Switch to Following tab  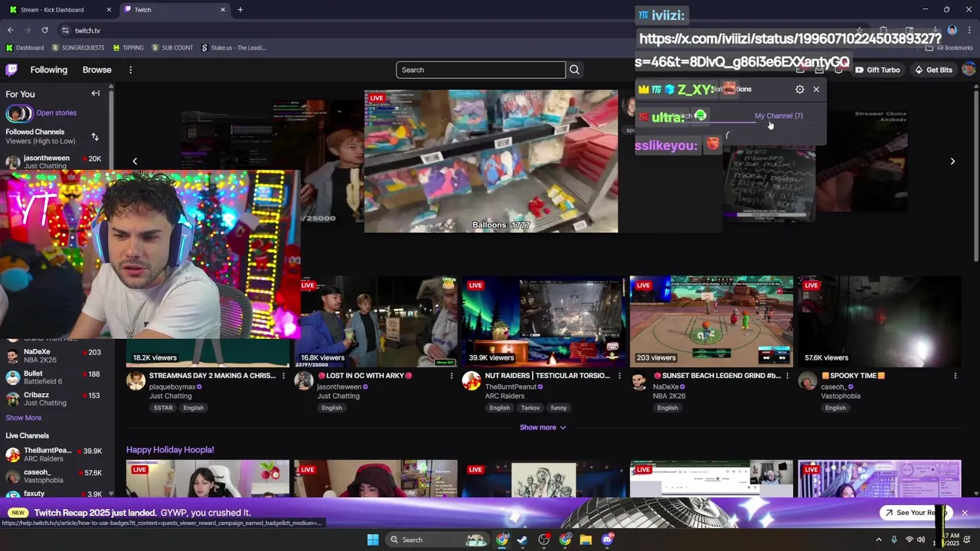click(x=49, y=70)
